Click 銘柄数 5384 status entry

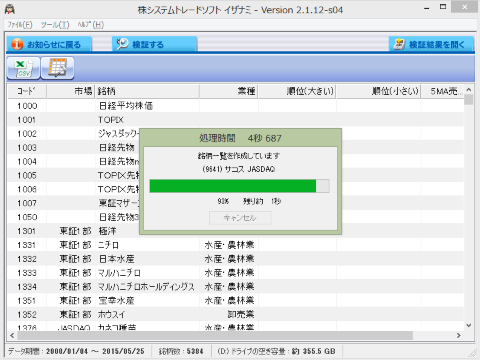point(181,351)
